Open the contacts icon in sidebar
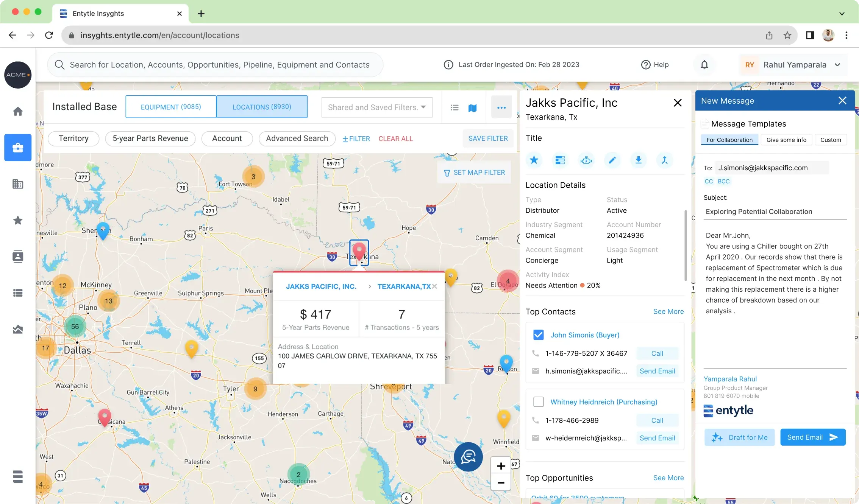The image size is (859, 504). tap(18, 257)
